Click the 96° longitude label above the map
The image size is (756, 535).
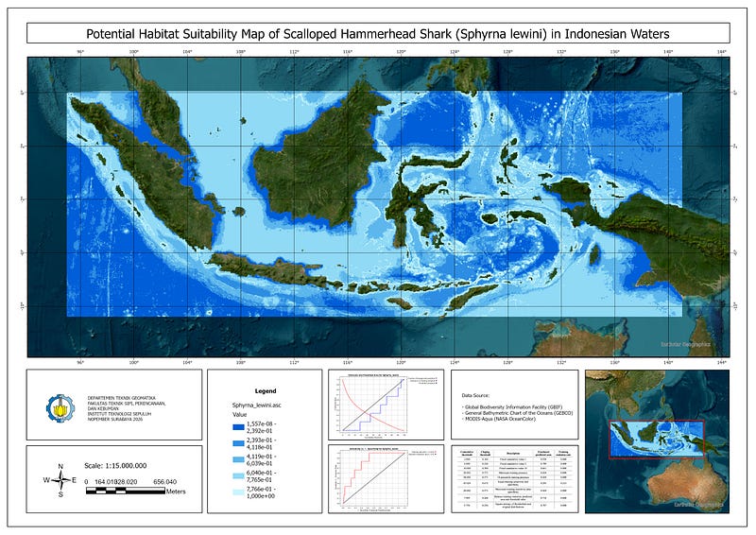point(80,52)
